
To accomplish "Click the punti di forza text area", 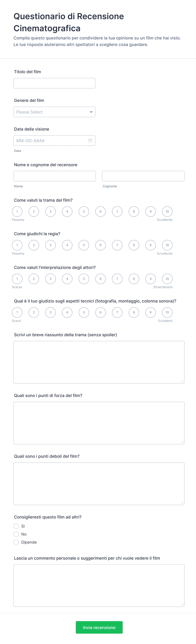I will point(99,423).
